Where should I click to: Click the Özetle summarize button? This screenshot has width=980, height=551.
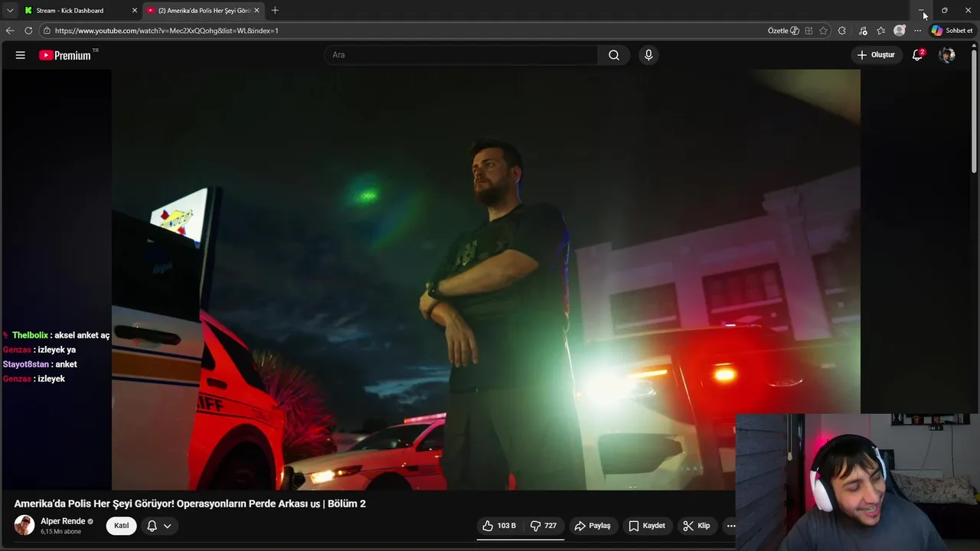point(783,31)
